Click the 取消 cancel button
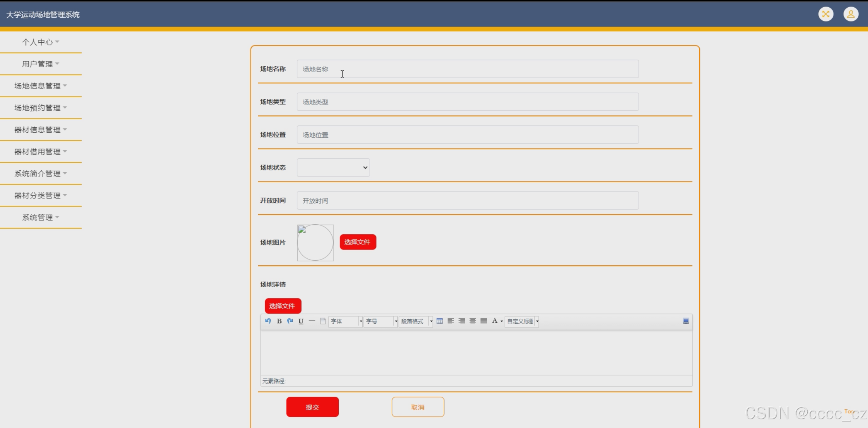 [x=418, y=407]
